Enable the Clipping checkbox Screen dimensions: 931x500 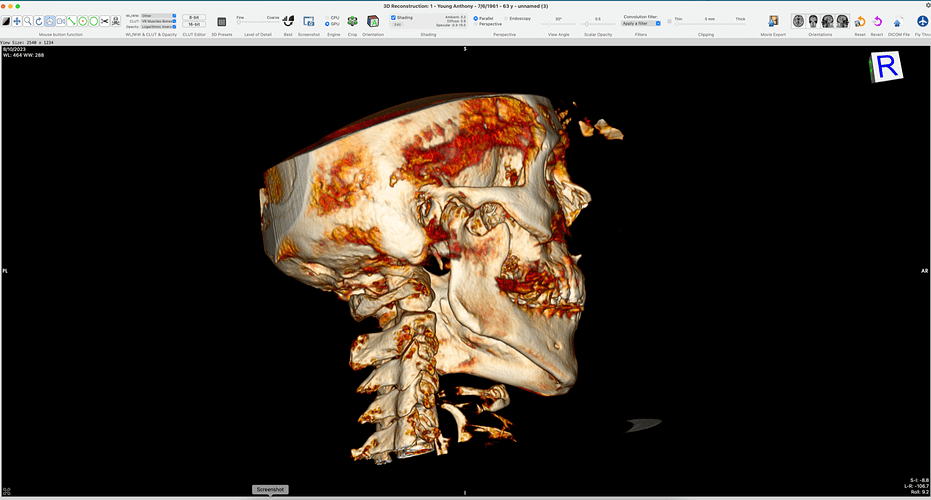click(x=670, y=21)
